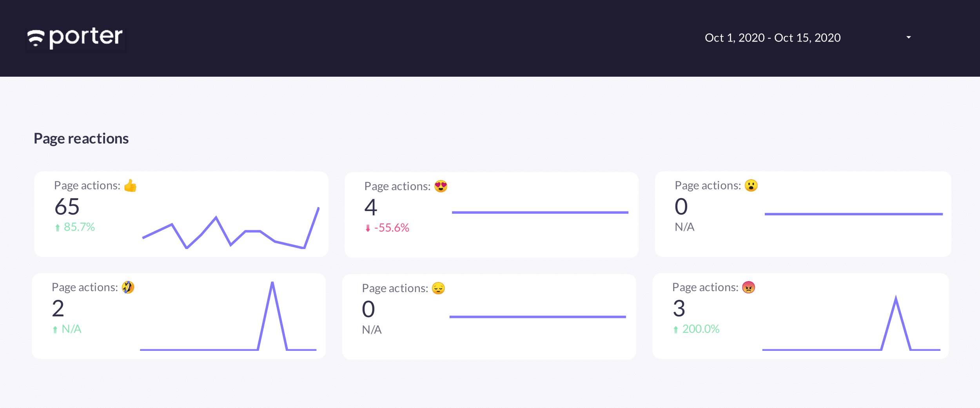This screenshot has width=980, height=408.
Task: Click the sad face reaction emoji
Action: pos(438,288)
